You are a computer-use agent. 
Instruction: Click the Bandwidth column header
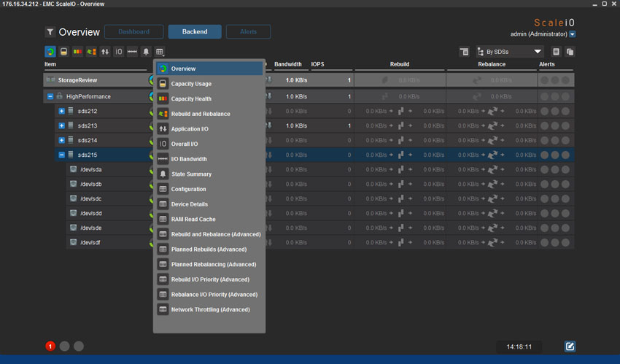tap(288, 64)
